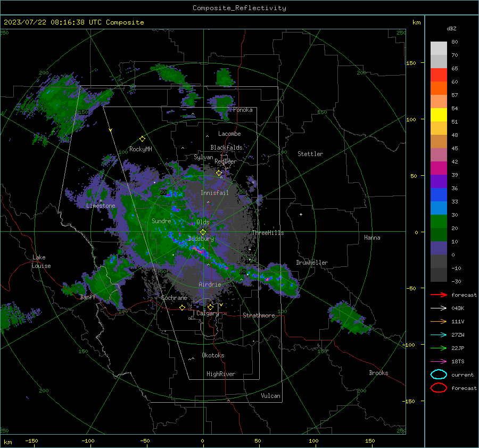This screenshot has height=448, width=479.
Task: Select the white 04DK arrow legend entry
Action: tap(439, 308)
